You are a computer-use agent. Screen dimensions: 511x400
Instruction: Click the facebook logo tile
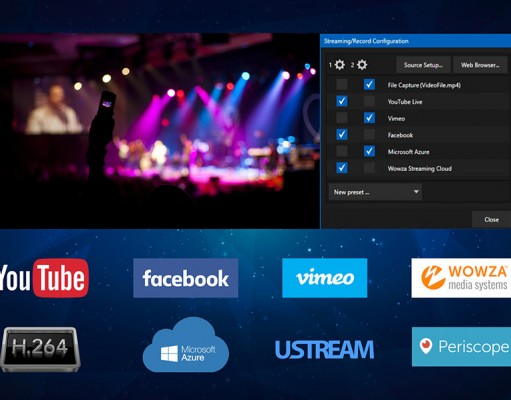click(x=186, y=278)
